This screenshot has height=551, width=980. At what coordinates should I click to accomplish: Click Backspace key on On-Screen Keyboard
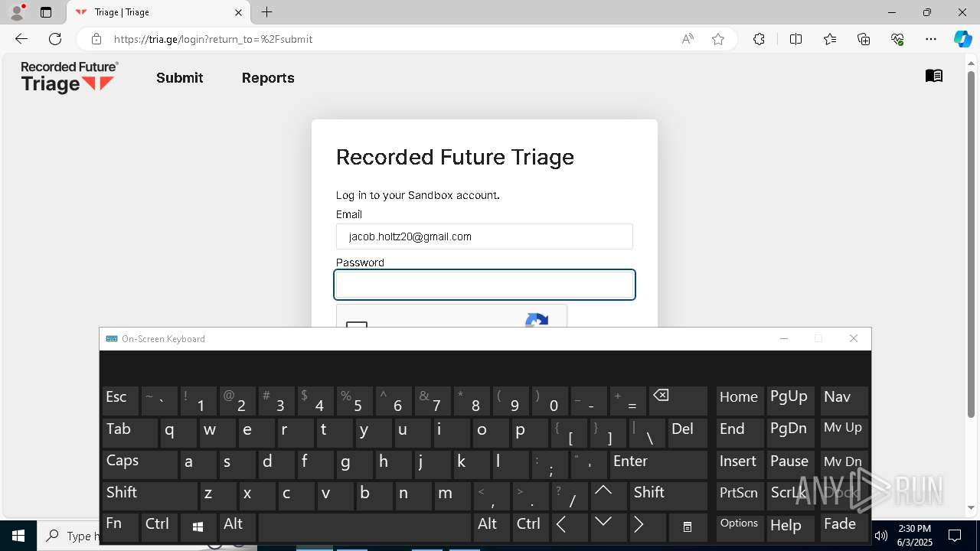pos(678,401)
